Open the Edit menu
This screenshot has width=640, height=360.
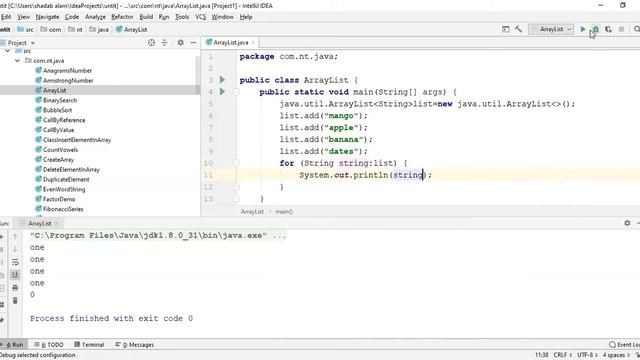pyautogui.click(x=6, y=17)
